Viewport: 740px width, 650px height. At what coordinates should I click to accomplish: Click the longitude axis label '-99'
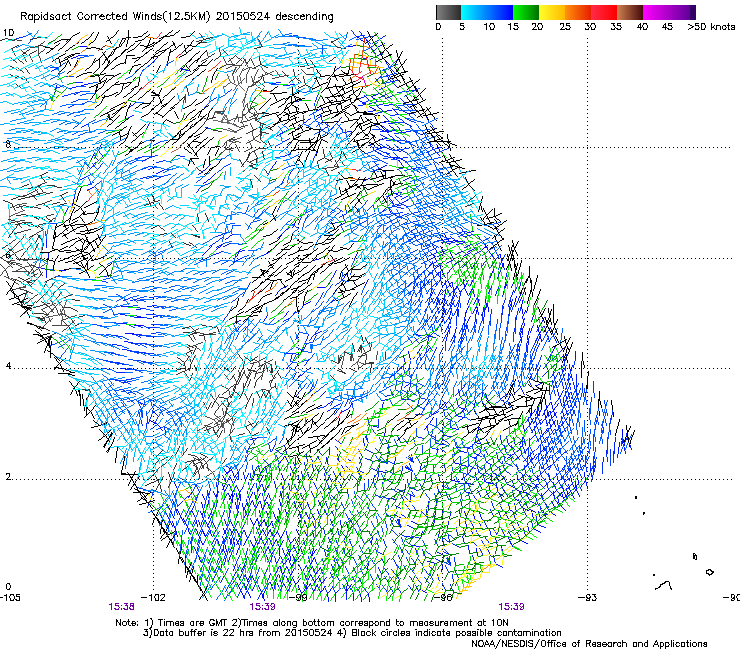tap(298, 598)
